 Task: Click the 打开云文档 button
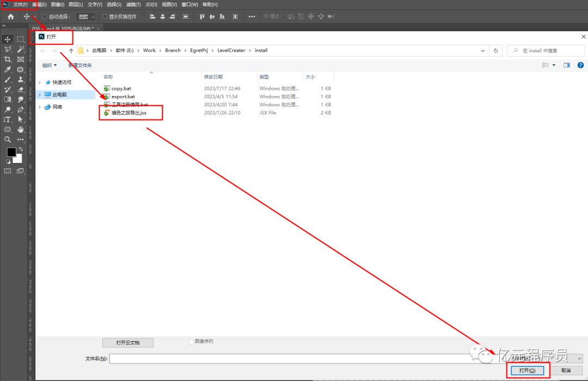(x=128, y=343)
